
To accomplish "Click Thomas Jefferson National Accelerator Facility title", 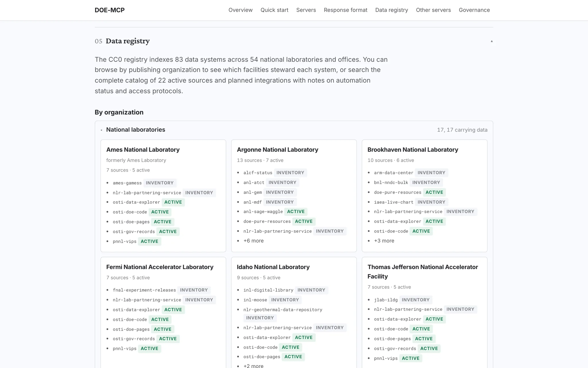I will [x=423, y=272].
